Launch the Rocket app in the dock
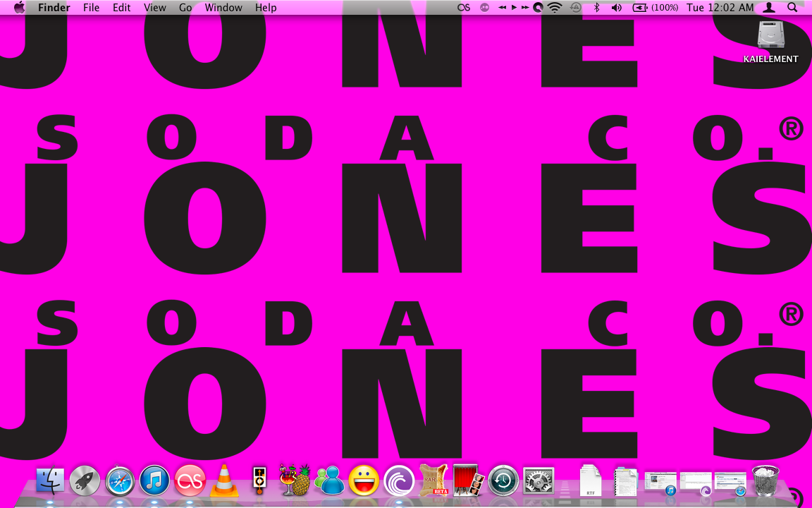The height and width of the screenshot is (508, 812). (x=85, y=480)
